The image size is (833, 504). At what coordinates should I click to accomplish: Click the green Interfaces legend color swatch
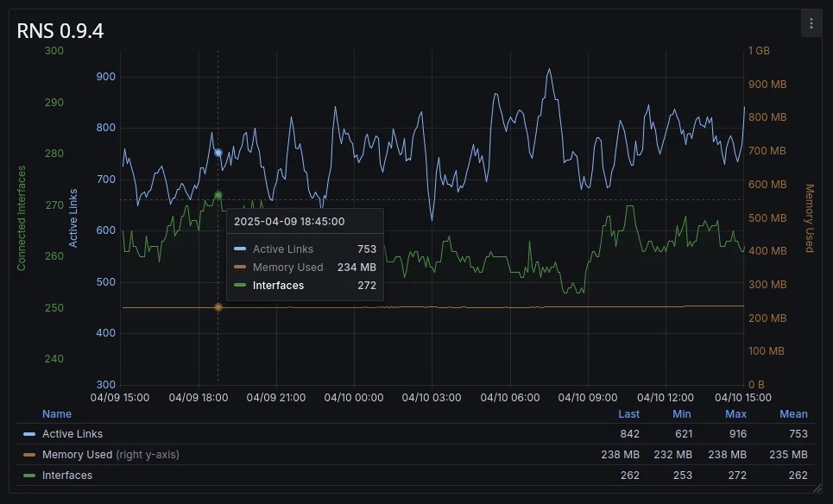[29, 476]
